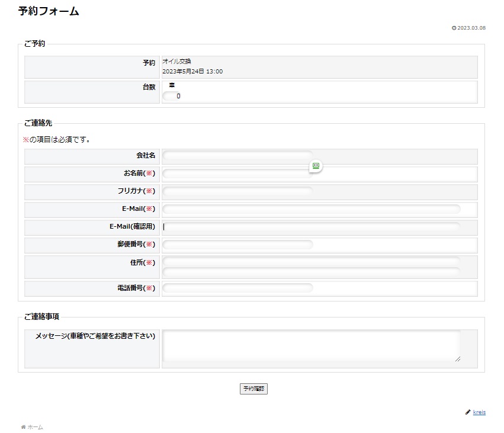Select the フリガナ input box
504x433 pixels.
(x=237, y=191)
